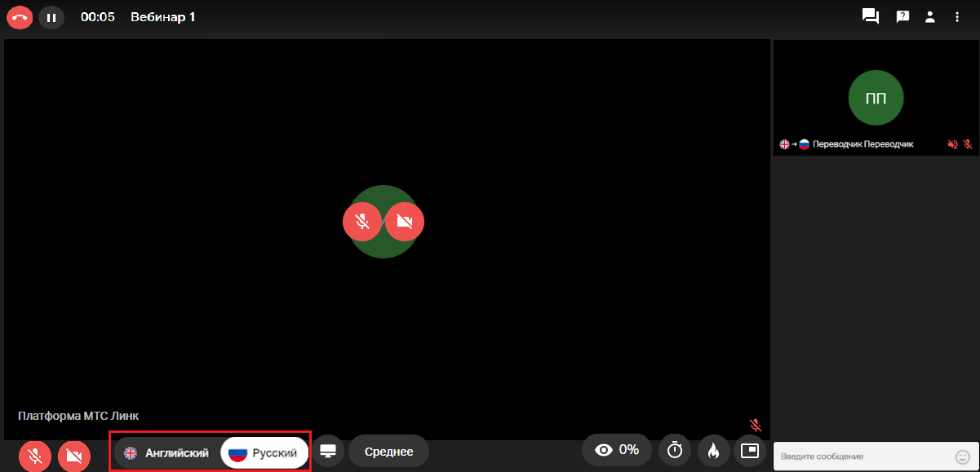Open the chat panel icon in the top bar
The height and width of the screenshot is (472, 980).
(871, 16)
